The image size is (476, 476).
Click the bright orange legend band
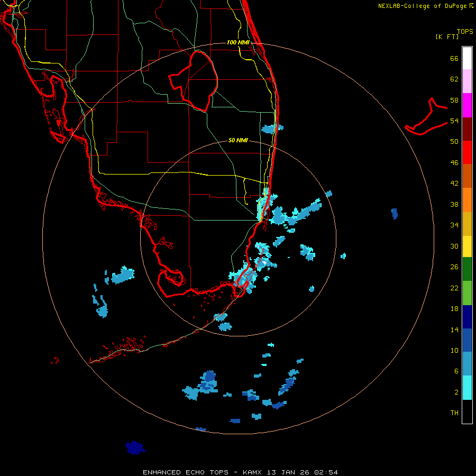(467, 200)
